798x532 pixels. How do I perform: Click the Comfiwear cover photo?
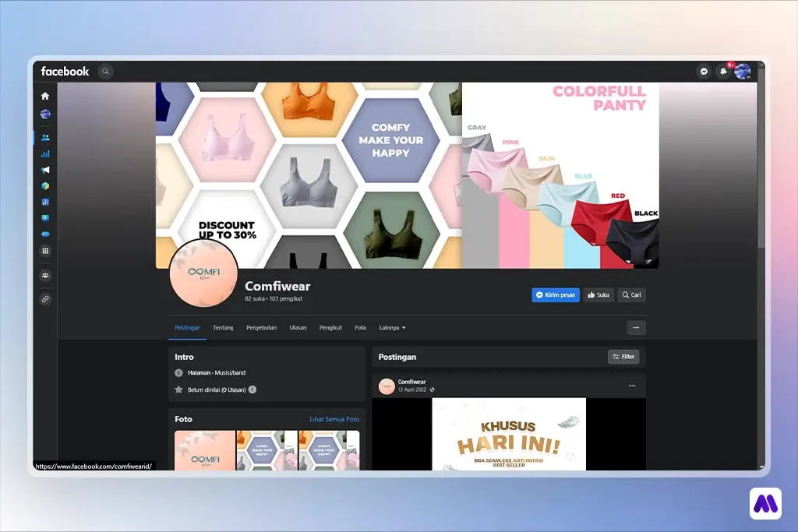(407, 175)
